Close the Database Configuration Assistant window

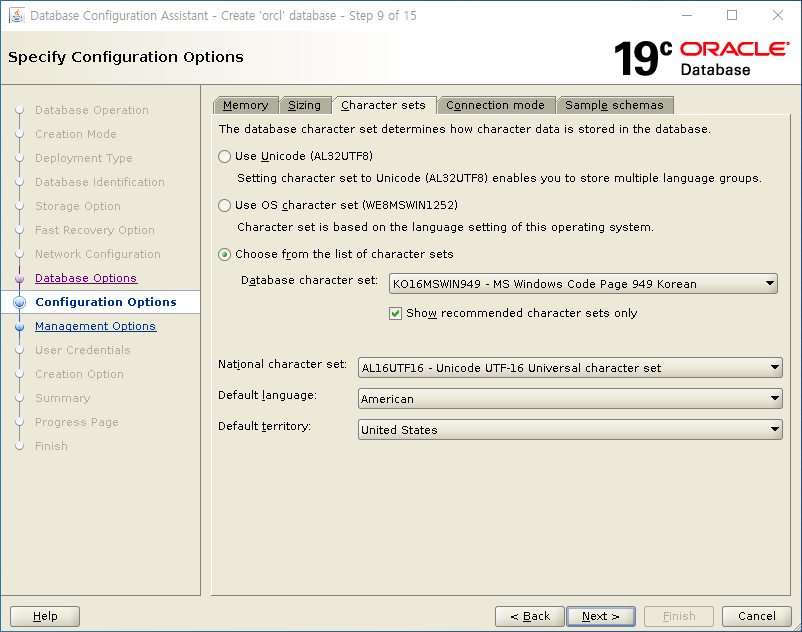(x=778, y=15)
